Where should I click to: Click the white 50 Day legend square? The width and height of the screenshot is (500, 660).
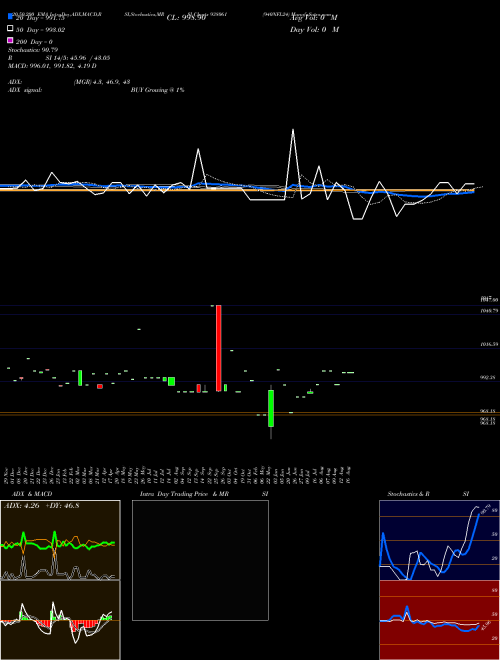pyautogui.click(x=11, y=28)
